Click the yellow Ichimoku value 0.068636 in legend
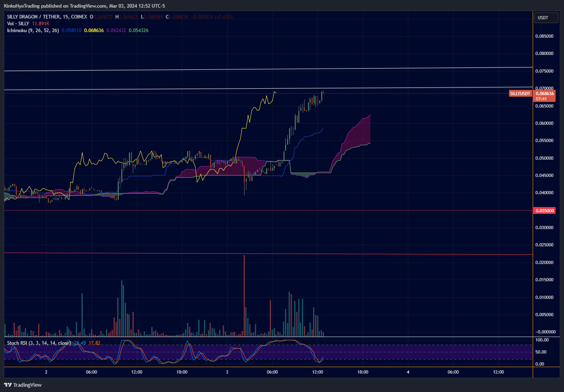The width and height of the screenshot is (564, 392). pyautogui.click(x=94, y=30)
